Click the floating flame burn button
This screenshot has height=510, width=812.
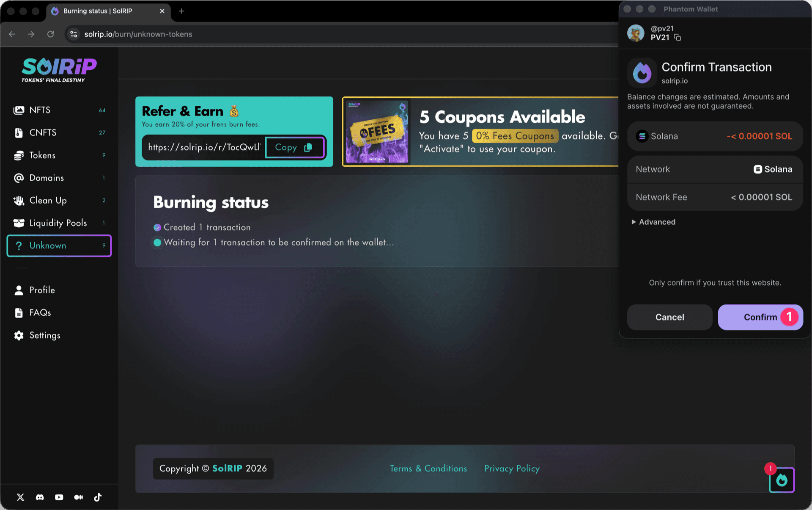tap(782, 480)
